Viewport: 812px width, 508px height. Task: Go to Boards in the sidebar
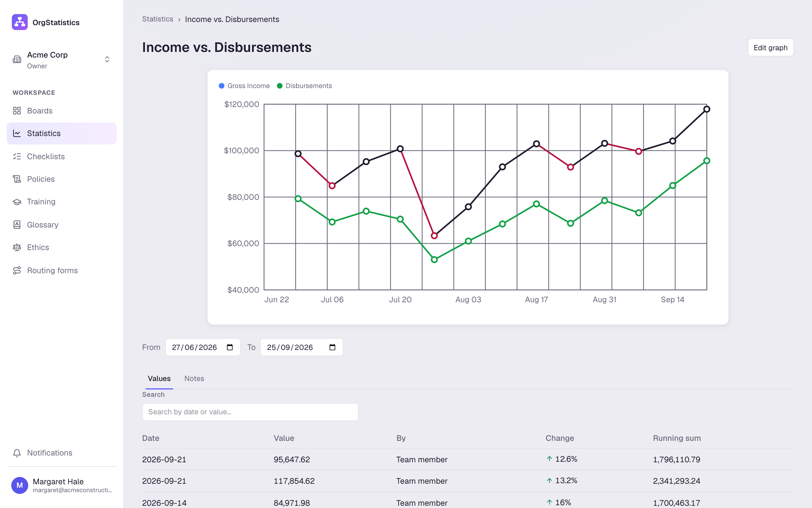62,111
